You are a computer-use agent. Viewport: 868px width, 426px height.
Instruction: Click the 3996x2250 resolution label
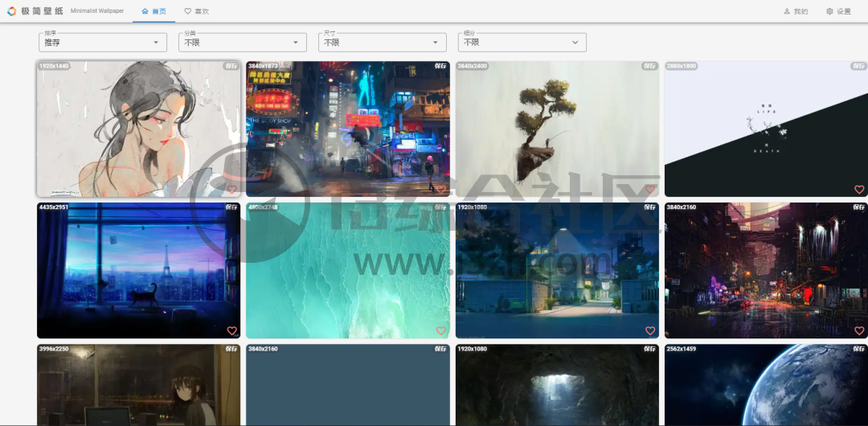[54, 349]
